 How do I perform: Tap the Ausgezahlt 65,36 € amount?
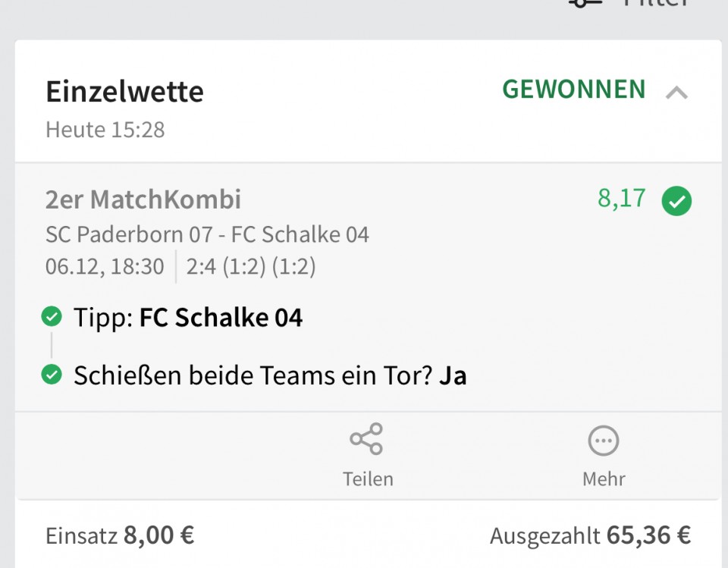(x=591, y=535)
